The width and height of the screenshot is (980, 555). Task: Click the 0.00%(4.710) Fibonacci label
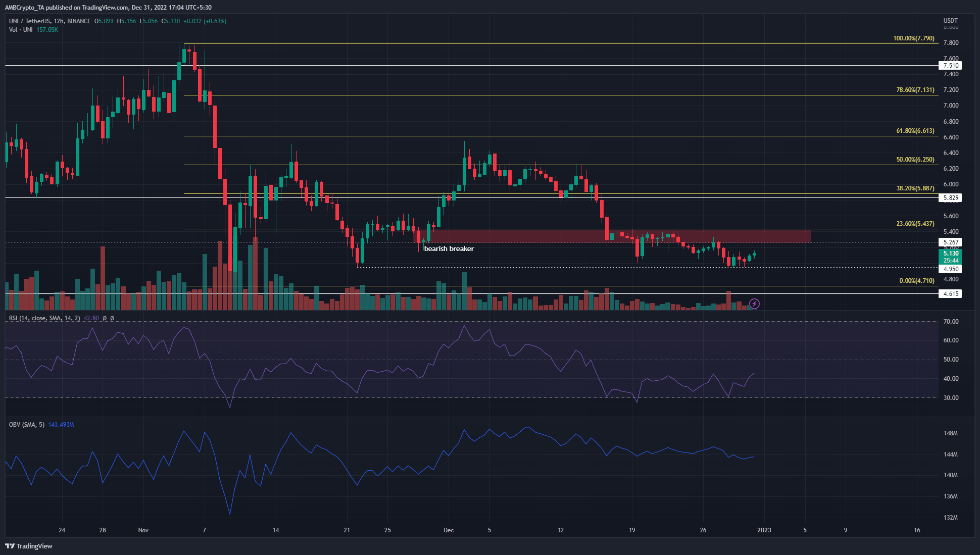click(x=916, y=281)
